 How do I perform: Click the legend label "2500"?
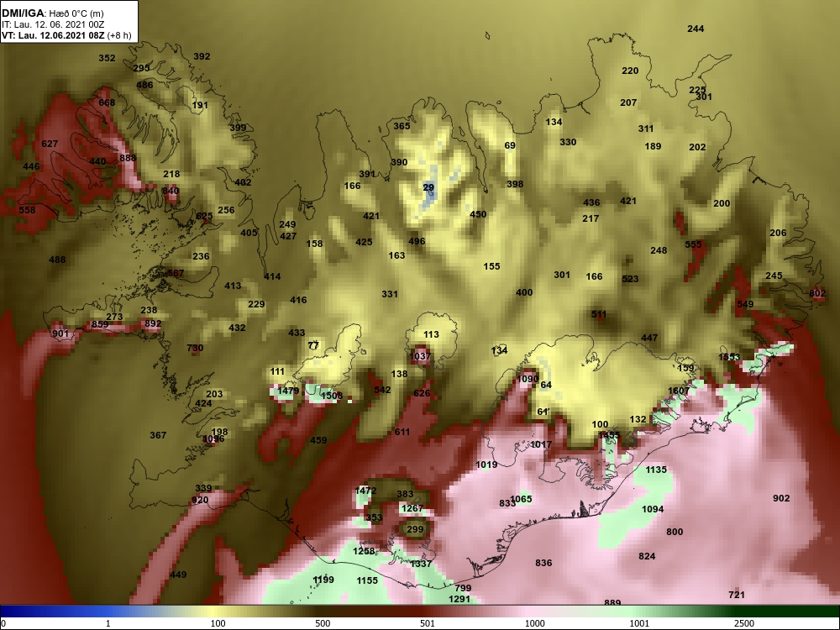[x=744, y=623]
